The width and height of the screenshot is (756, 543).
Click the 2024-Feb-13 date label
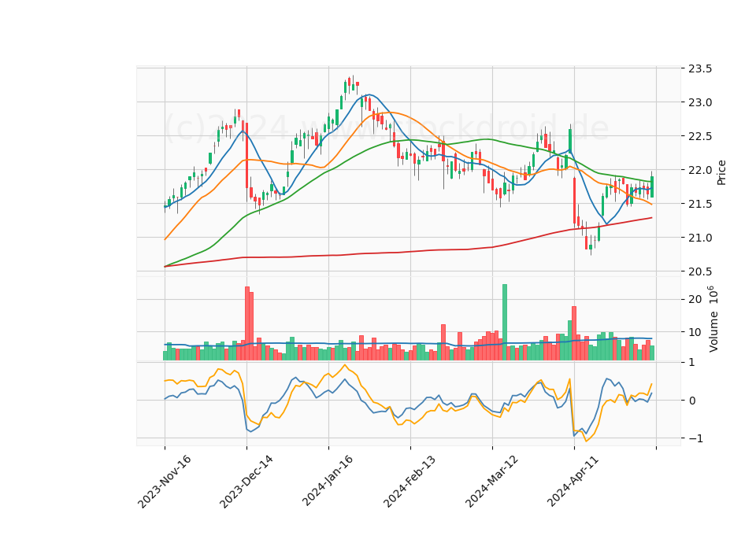(x=409, y=481)
